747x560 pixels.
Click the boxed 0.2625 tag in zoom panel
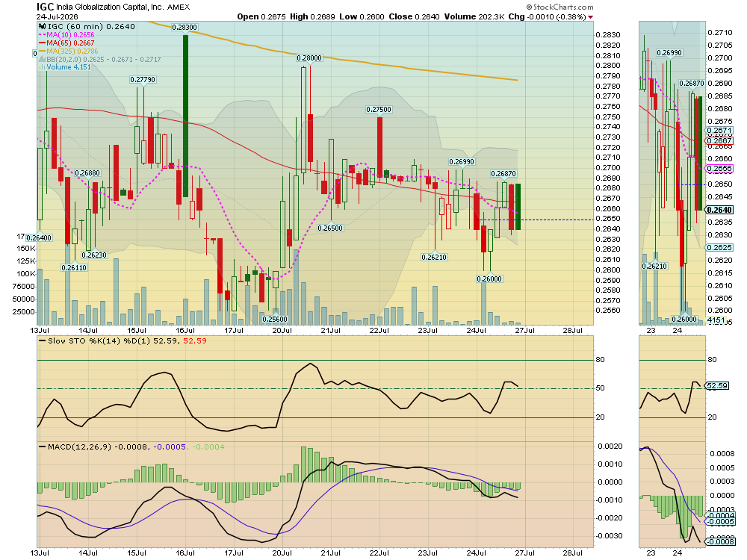719,248
